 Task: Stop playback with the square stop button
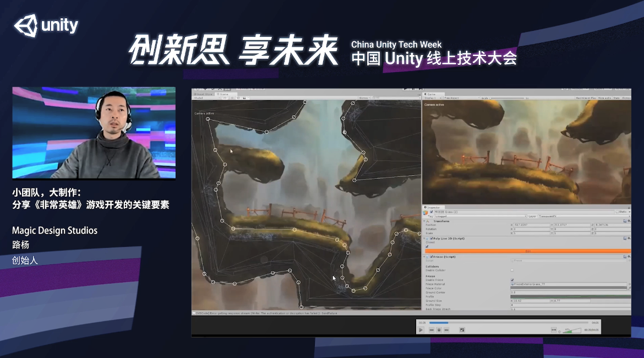(x=439, y=330)
